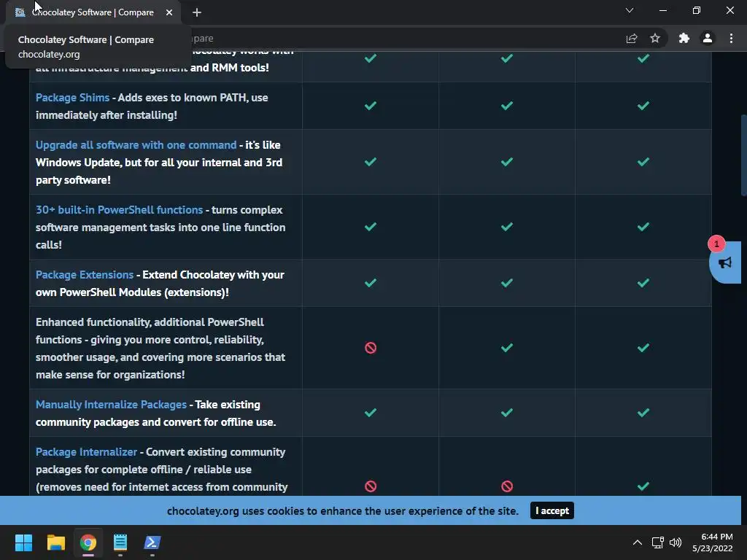The image size is (747, 560).
Task: Click third column checkmark in Package Shims row
Action: (643, 105)
